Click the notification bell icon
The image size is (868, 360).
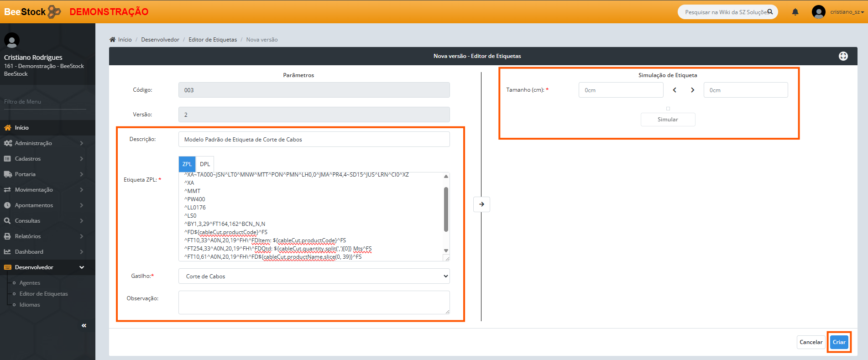tap(795, 12)
